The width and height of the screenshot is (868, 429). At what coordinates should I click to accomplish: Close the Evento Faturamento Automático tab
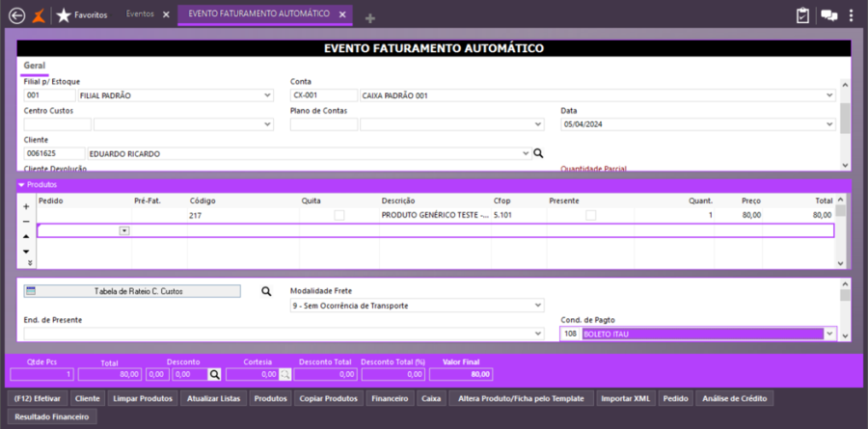point(342,13)
